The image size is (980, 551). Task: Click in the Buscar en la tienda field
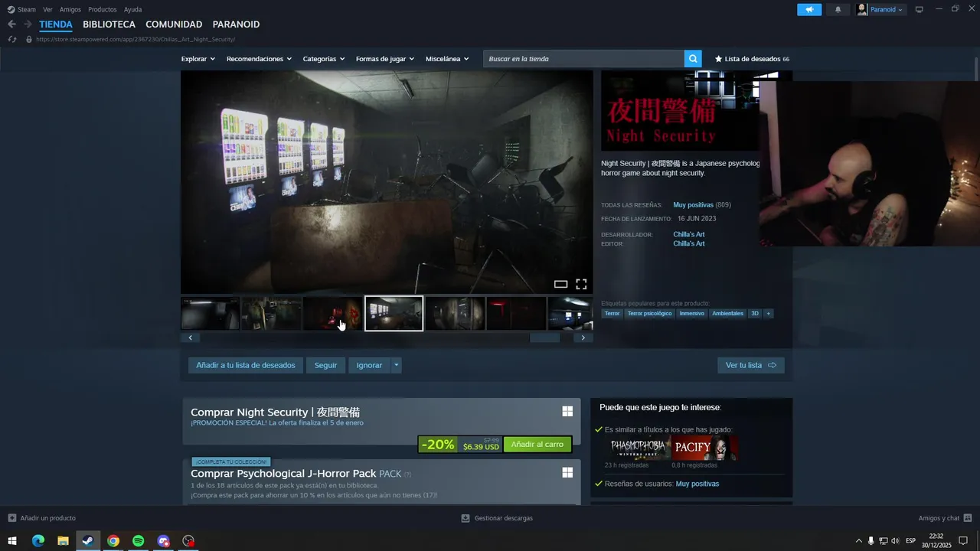[x=584, y=59]
